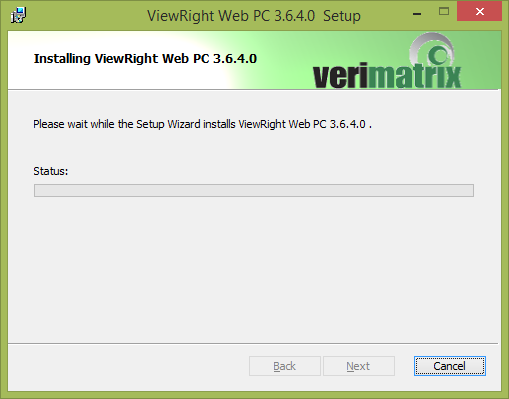Click the greyed-out Next button
509x399 pixels.
coord(359,366)
